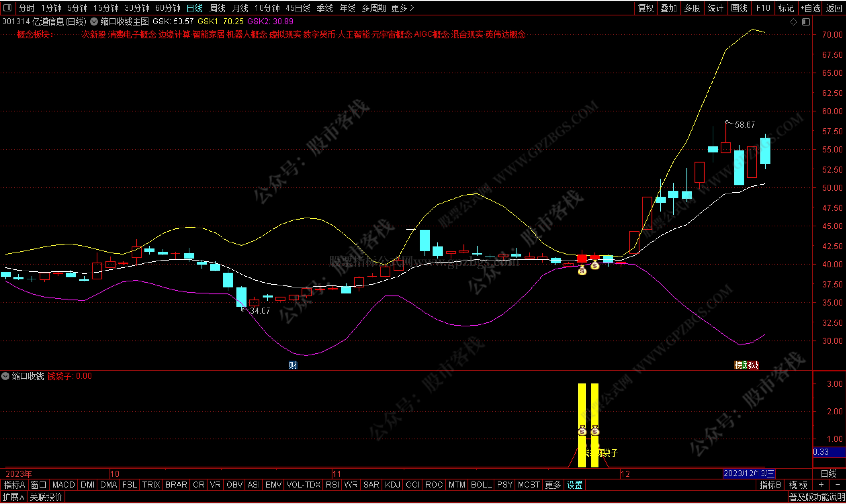Image resolution: width=846 pixels, height=504 pixels.
Task: Open the 普及版功能说明 link
Action: (817, 498)
